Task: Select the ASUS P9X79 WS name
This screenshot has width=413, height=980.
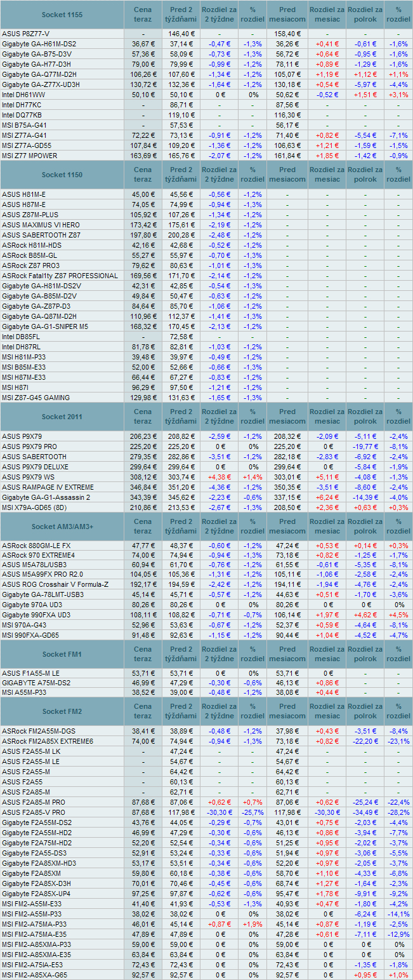Action: point(28,477)
